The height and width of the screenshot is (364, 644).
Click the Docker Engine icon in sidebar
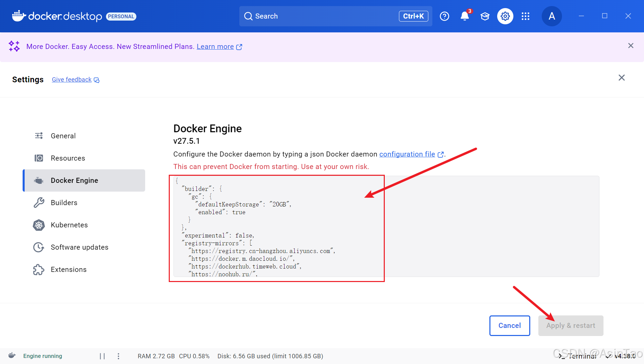[x=39, y=180]
